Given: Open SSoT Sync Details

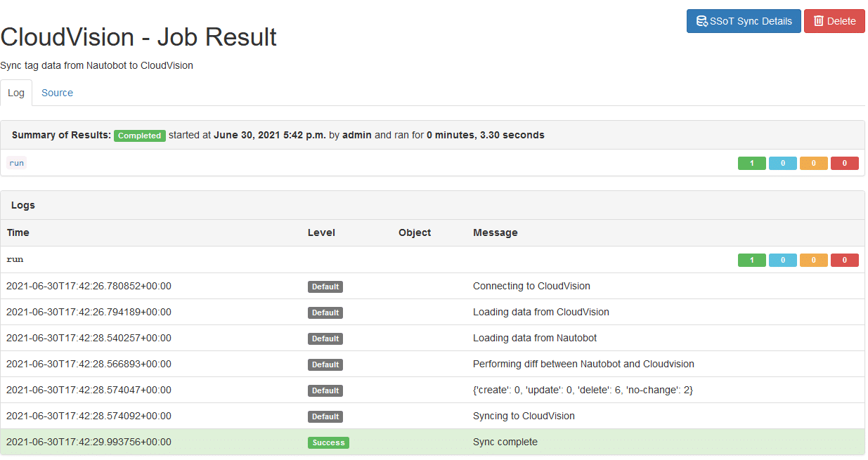Looking at the screenshot, I should coord(744,21).
